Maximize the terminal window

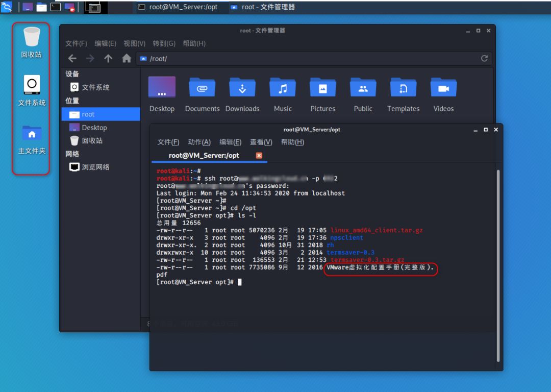[x=486, y=130]
